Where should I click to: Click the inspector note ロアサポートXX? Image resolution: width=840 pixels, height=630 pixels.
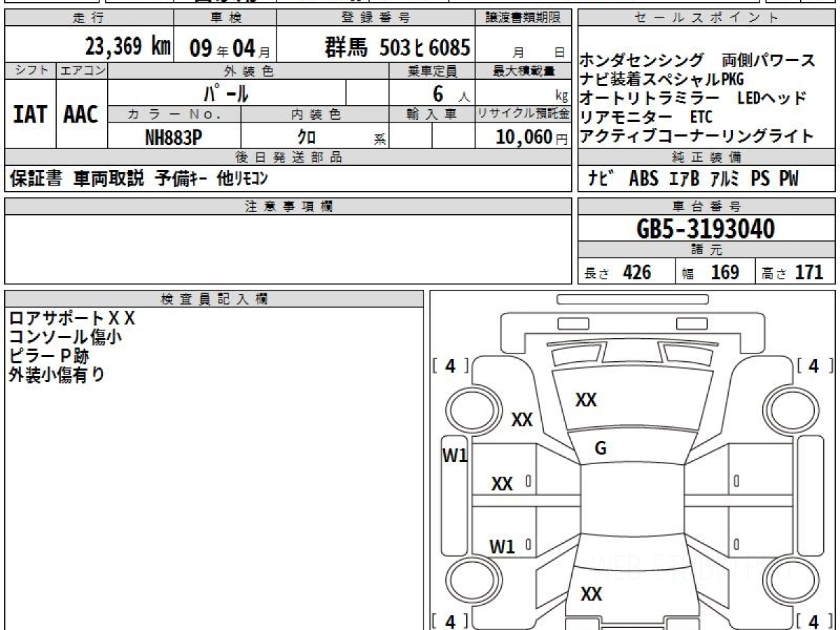click(x=71, y=318)
